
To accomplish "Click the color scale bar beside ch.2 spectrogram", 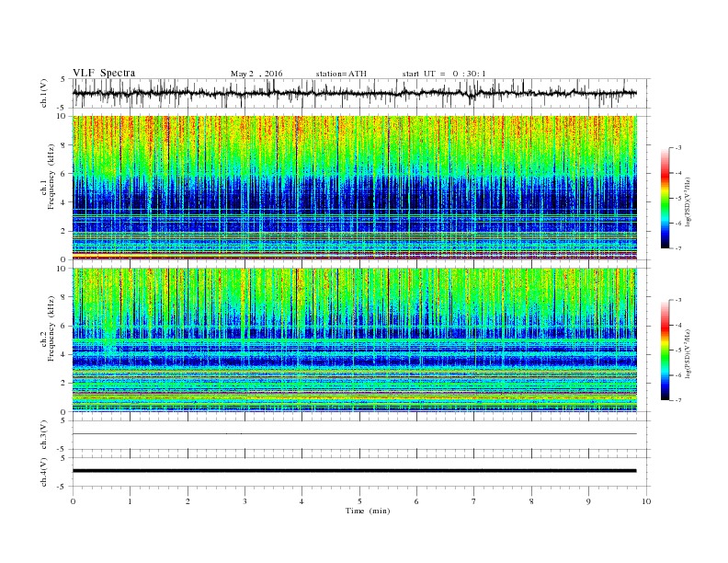I will pos(665,350).
